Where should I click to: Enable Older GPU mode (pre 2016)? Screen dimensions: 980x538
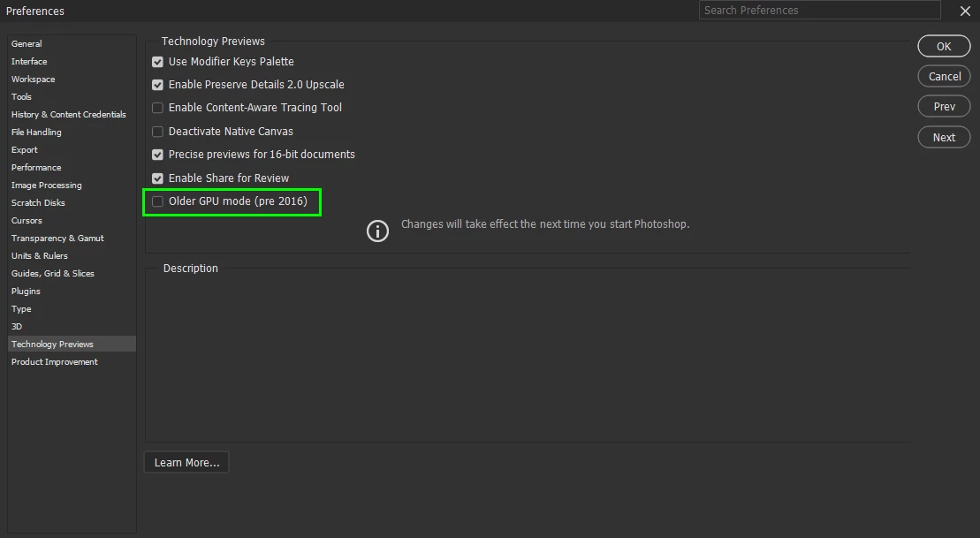(x=157, y=201)
